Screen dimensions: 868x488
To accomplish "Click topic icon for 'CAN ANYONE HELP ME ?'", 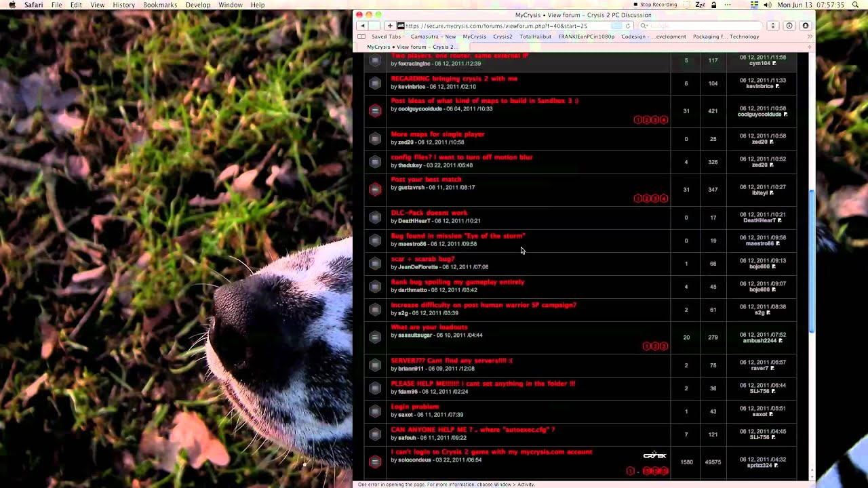I will [375, 434].
